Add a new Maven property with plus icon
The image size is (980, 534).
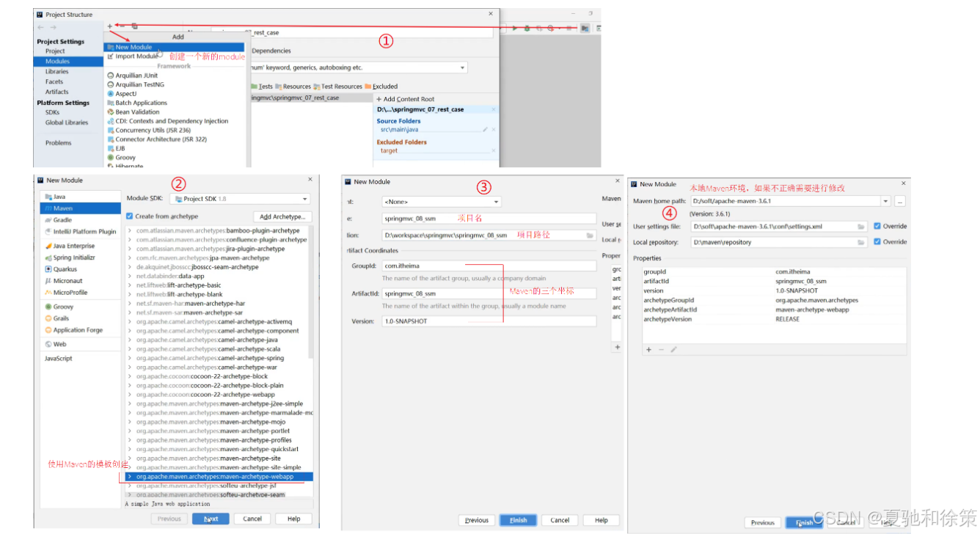coord(648,349)
